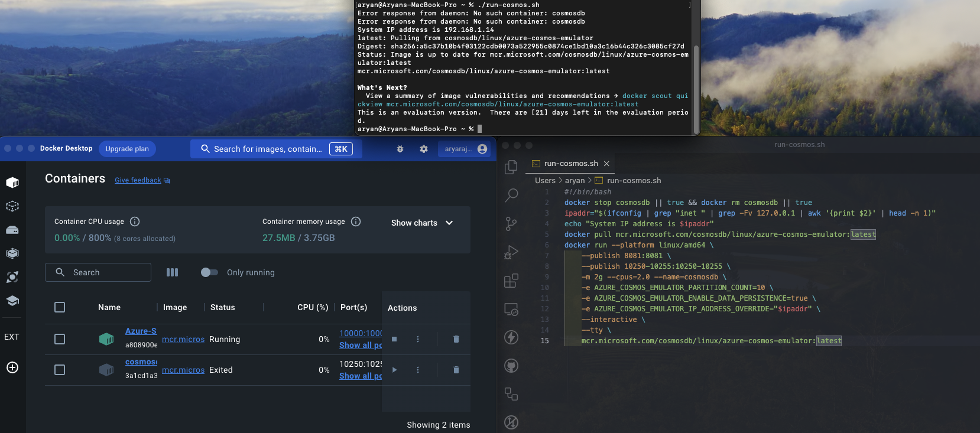Focus Docker global search bar
Image resolution: width=980 pixels, height=433 pixels.
(x=276, y=149)
